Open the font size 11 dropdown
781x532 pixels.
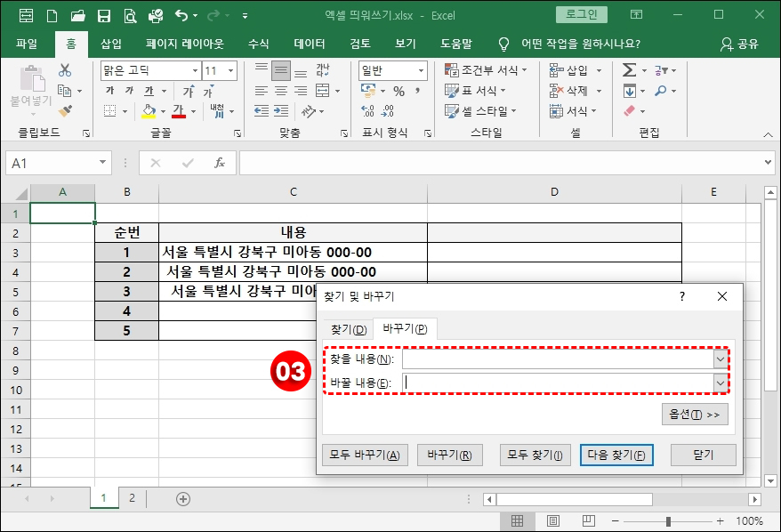(x=230, y=71)
